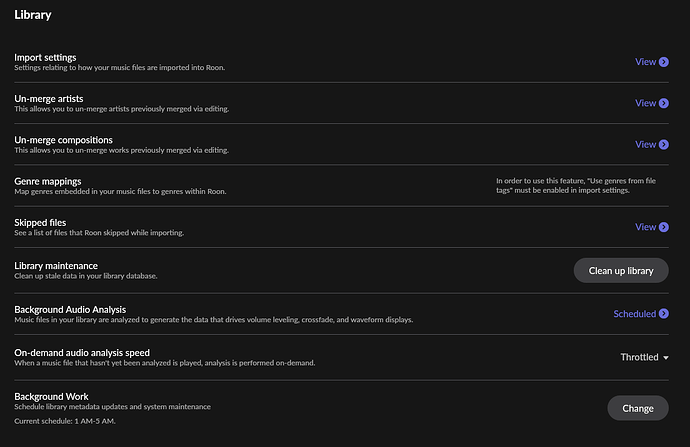Click the caret arrow beside Throttled
The width and height of the screenshot is (690, 447).
pyautogui.click(x=666, y=357)
